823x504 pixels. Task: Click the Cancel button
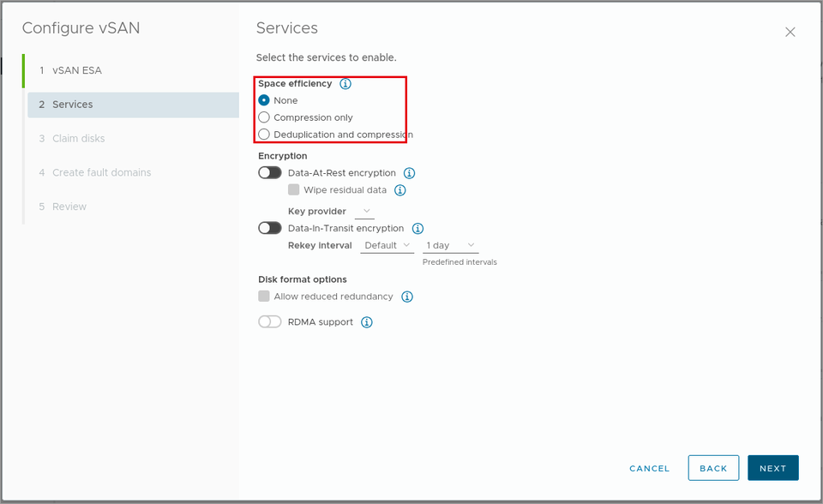(x=649, y=468)
